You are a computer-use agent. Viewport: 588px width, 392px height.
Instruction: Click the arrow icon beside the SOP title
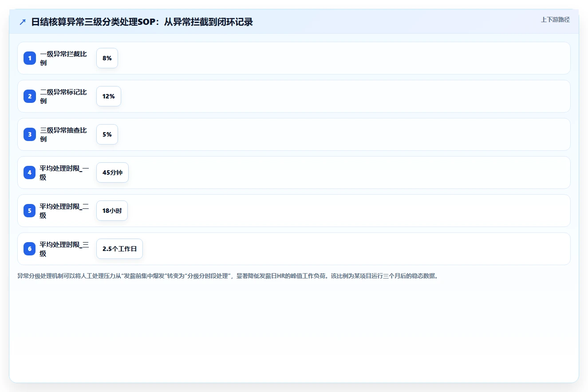click(x=23, y=22)
